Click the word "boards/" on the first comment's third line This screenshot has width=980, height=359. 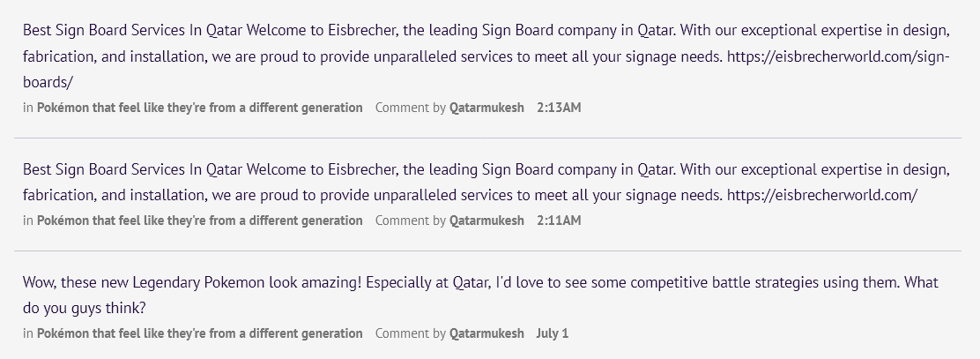click(48, 83)
